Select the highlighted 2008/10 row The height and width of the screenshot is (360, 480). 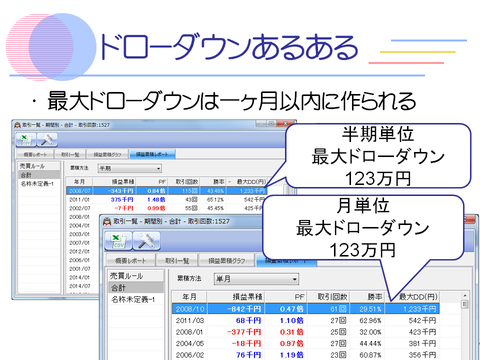pyautogui.click(x=306, y=309)
